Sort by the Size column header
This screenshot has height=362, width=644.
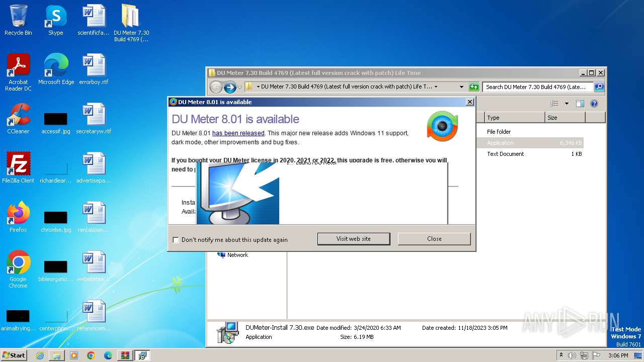point(565,118)
